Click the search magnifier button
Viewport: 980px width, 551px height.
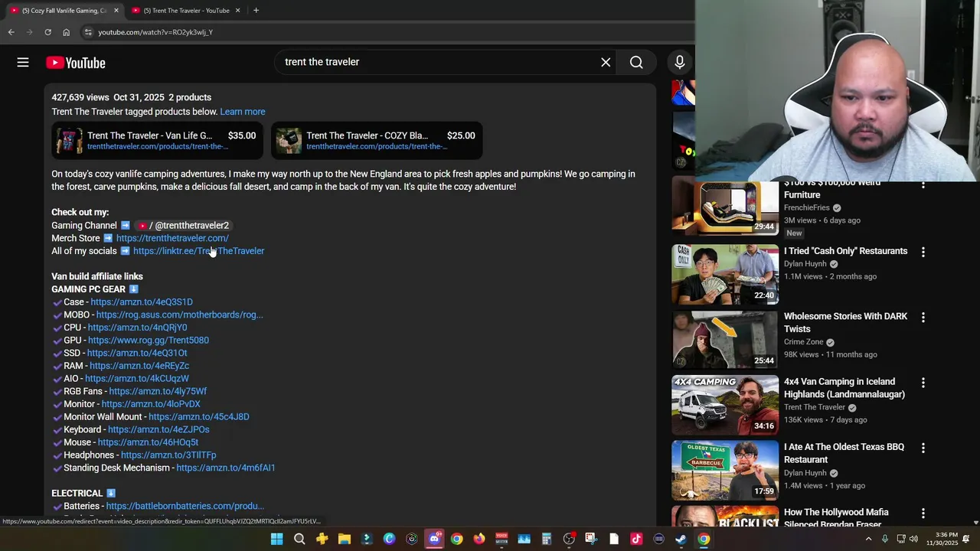coord(636,62)
